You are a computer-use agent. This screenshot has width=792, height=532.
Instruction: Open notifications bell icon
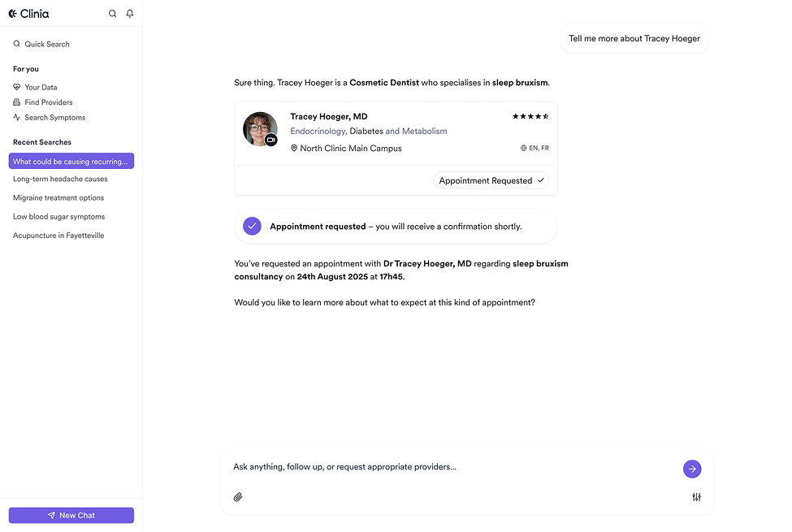tap(130, 14)
